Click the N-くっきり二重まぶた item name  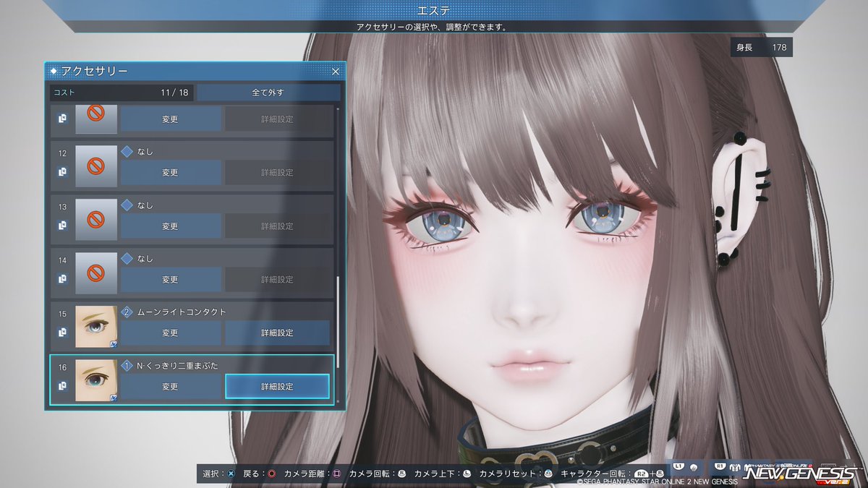point(176,365)
